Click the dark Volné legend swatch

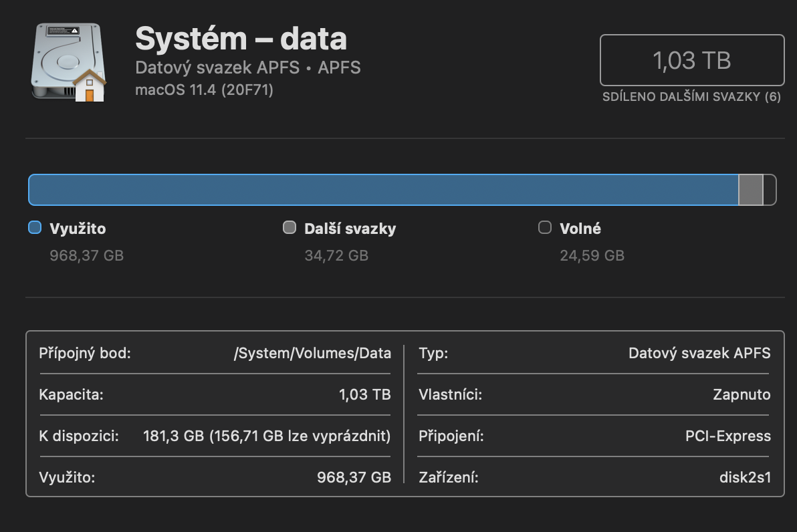(545, 228)
